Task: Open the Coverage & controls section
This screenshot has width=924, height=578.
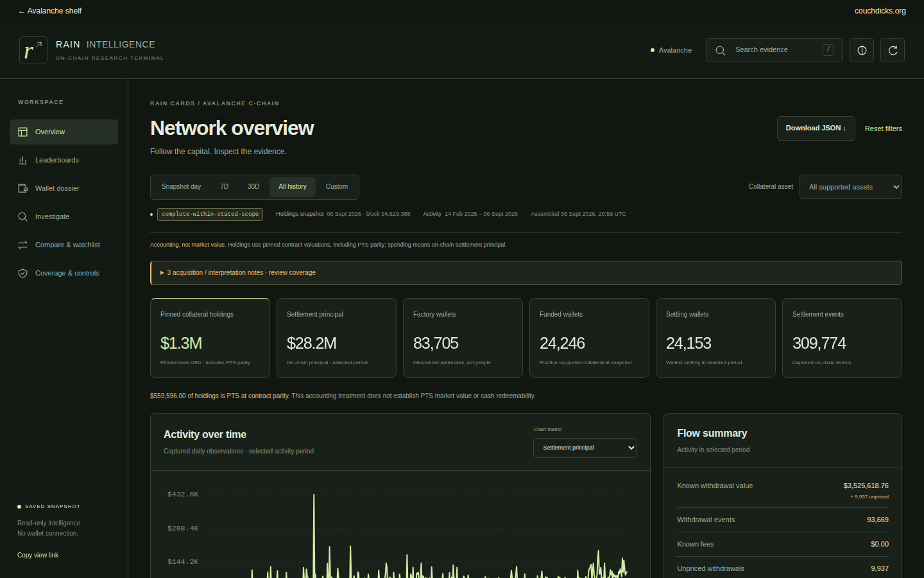Action: click(64, 273)
